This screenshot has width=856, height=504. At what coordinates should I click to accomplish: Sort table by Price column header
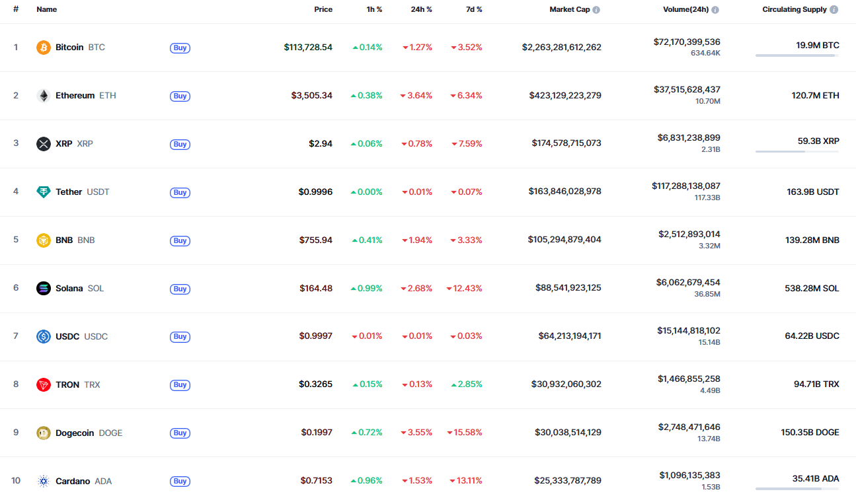point(323,10)
